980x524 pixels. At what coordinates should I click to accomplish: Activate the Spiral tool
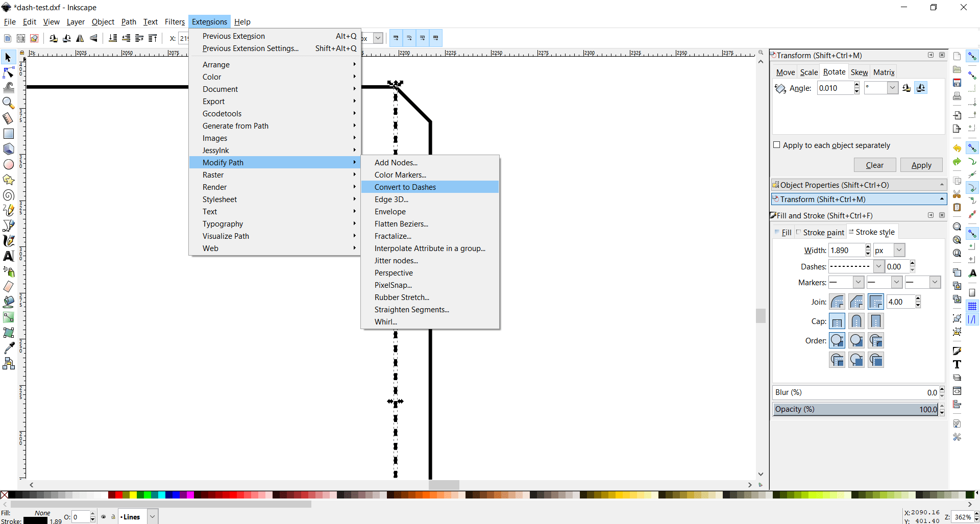tap(9, 195)
